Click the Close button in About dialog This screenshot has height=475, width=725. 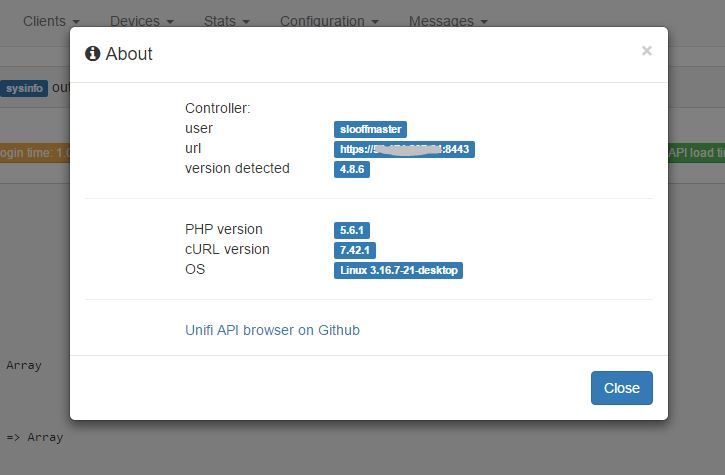tap(621, 388)
